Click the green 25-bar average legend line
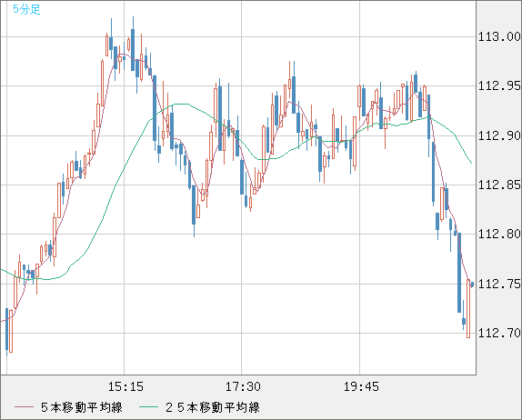The height and width of the screenshot is (420, 522). pos(148,407)
